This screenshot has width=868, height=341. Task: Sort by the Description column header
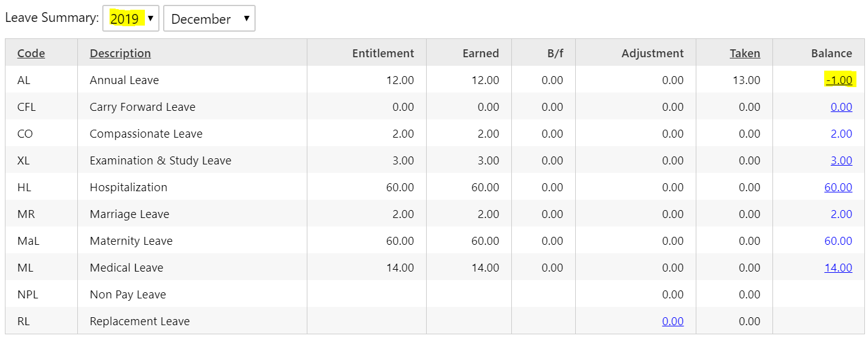click(x=121, y=53)
